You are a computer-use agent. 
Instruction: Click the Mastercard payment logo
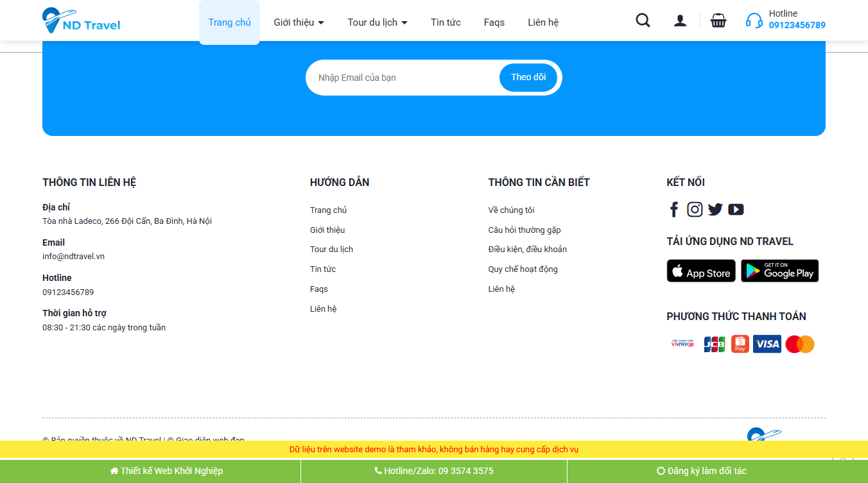click(800, 344)
